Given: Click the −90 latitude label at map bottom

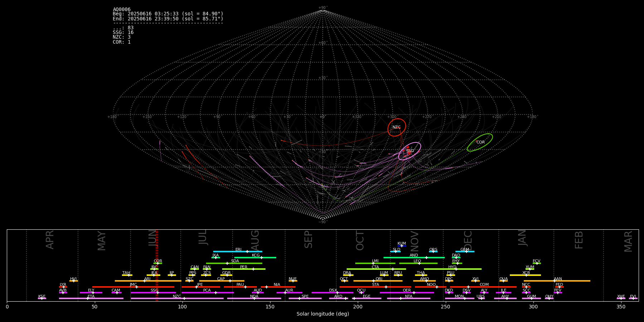Looking at the screenshot, I should click(x=323, y=222).
